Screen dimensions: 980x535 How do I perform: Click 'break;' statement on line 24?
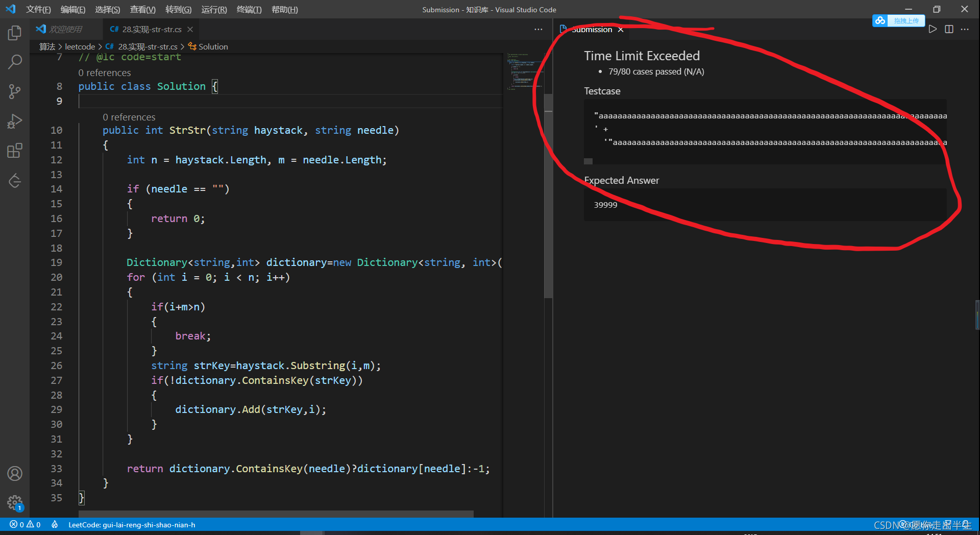point(193,336)
